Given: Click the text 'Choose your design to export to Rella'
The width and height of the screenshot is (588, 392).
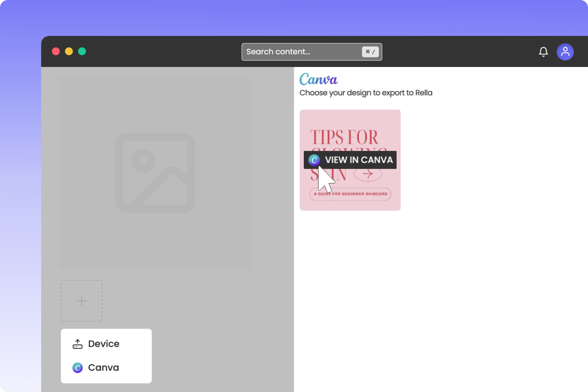Looking at the screenshot, I should [x=366, y=93].
